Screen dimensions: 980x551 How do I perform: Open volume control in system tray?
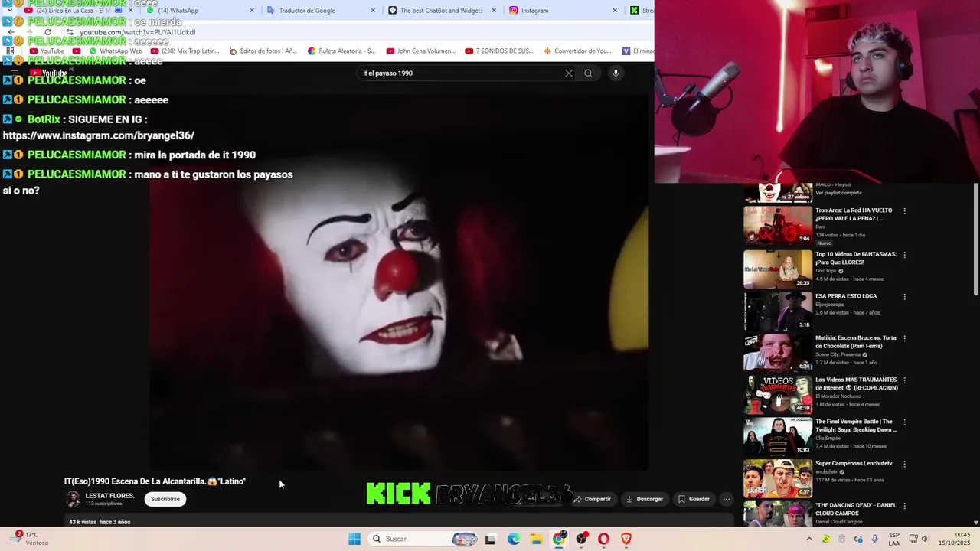tap(924, 539)
